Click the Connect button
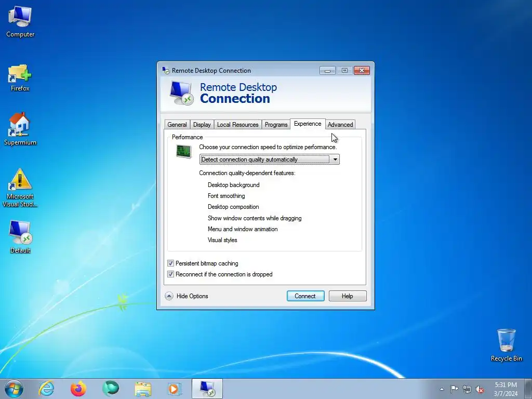532x399 pixels. coord(305,296)
